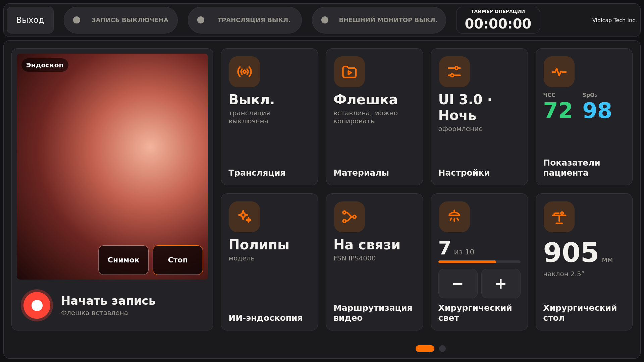Open the Хирургический стол card title
644x362 pixels.
[580, 313]
